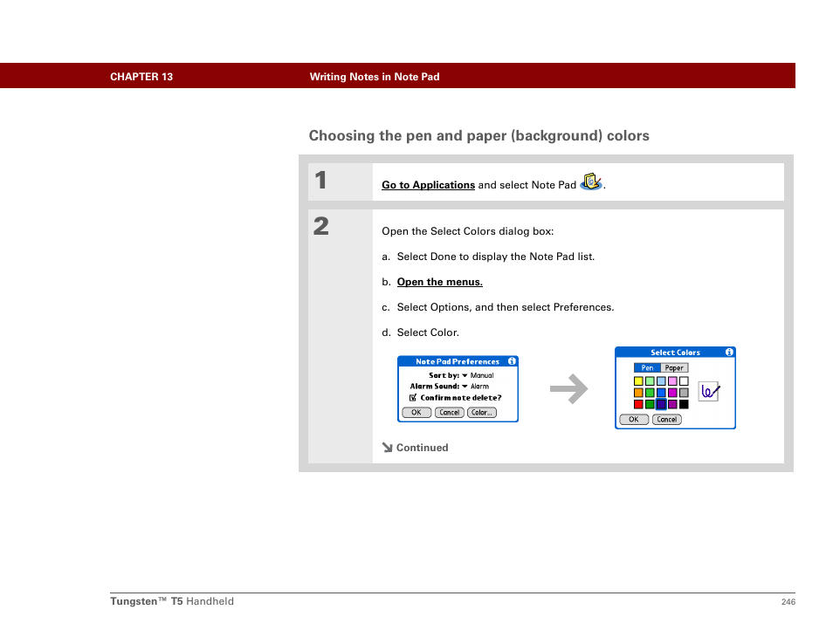This screenshot has height=644, width=833.
Task: Click OK in Select Colors dialog
Action: [x=634, y=420]
